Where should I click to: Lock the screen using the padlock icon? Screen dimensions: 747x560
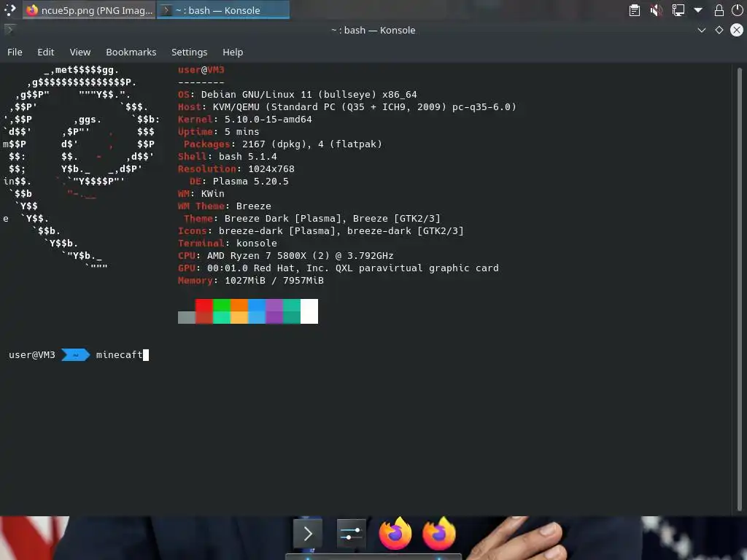[719, 10]
